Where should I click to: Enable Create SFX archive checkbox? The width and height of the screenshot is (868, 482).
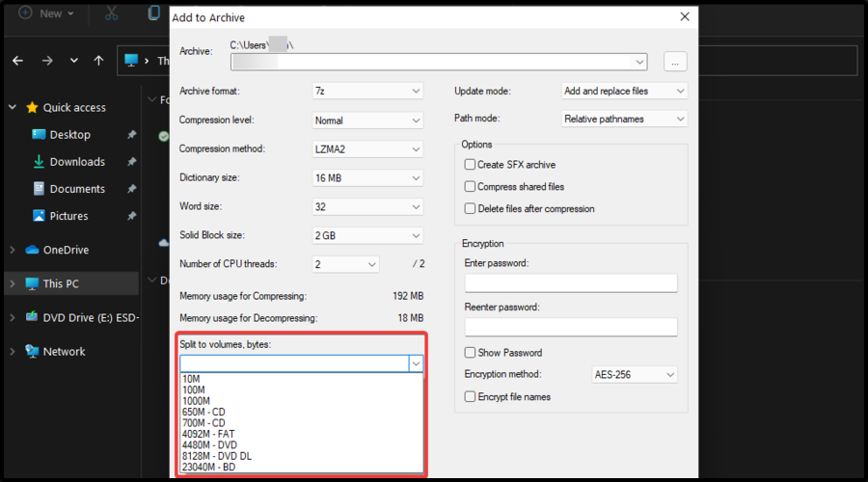point(471,165)
